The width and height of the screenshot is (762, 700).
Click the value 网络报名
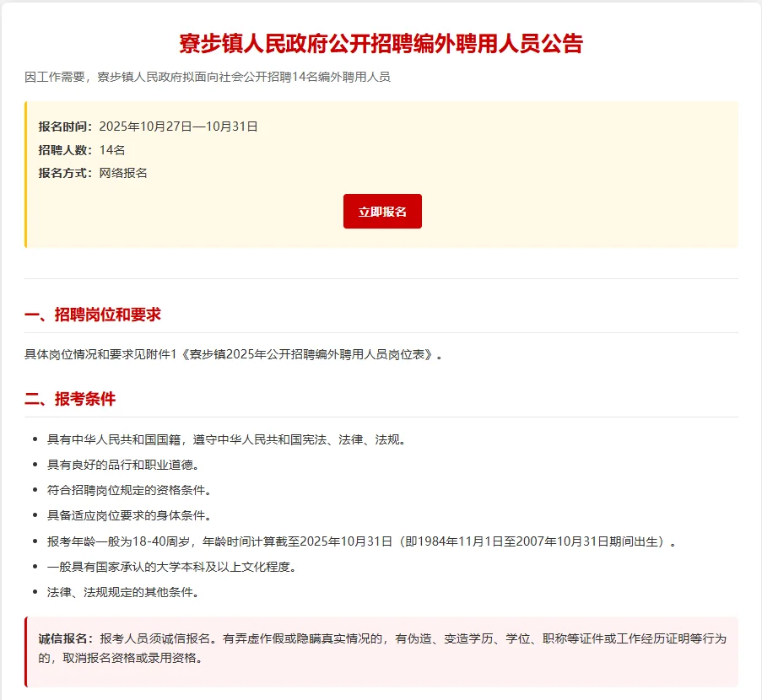tap(123, 173)
